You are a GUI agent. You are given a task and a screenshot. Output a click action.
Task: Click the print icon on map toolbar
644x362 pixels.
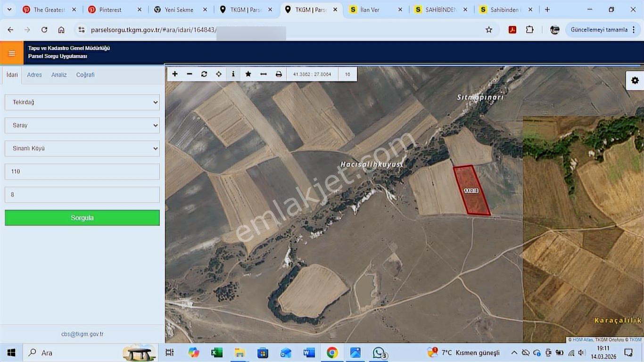(279, 74)
